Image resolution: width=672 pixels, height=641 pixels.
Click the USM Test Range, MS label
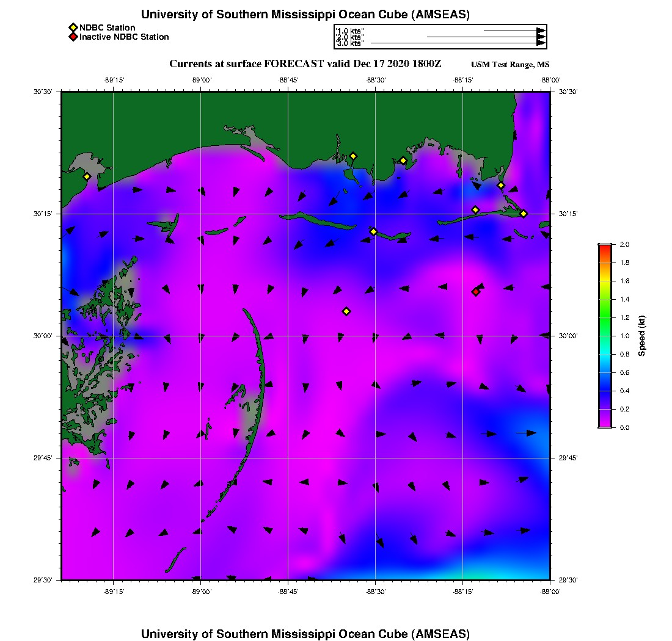click(x=510, y=65)
